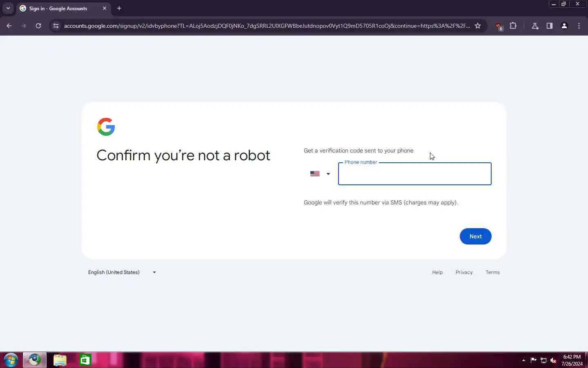The width and height of the screenshot is (588, 368).
Task: Open a new tab with plus button
Action: pos(119,8)
